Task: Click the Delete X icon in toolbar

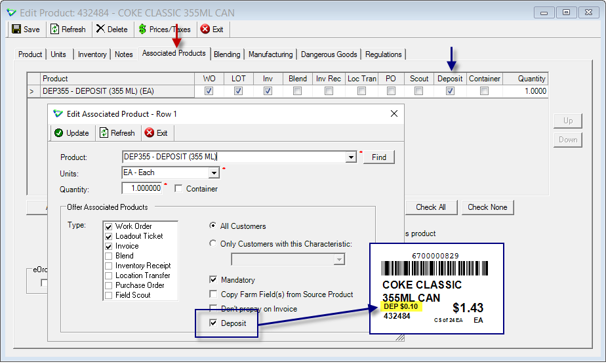Action: tap(100, 29)
